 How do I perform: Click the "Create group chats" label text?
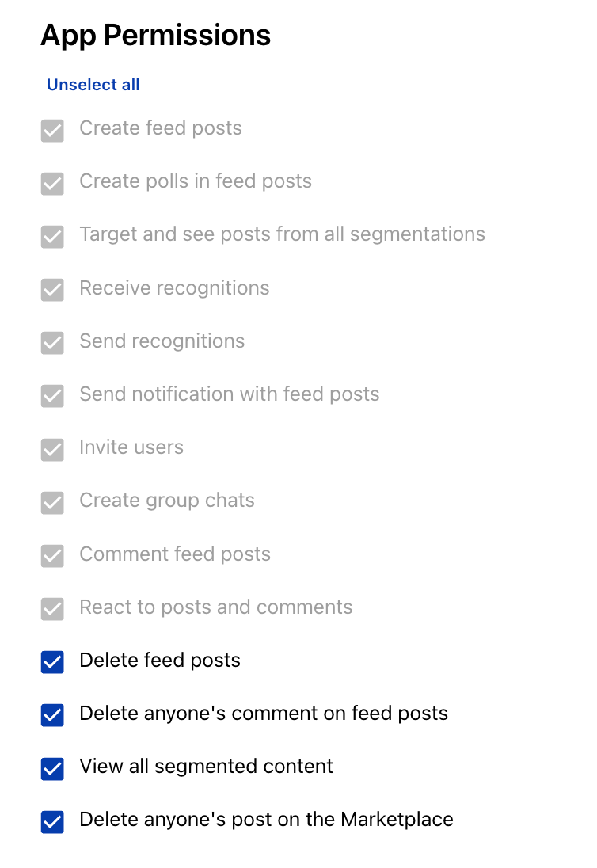pos(167,501)
